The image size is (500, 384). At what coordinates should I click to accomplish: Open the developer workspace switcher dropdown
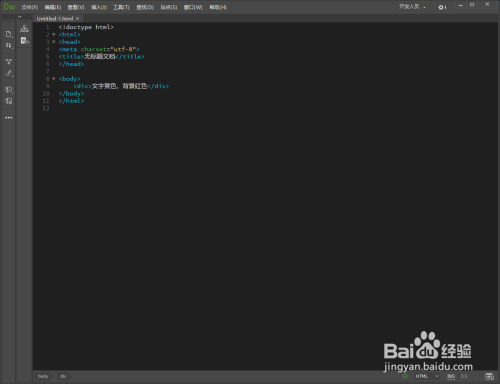coord(412,7)
